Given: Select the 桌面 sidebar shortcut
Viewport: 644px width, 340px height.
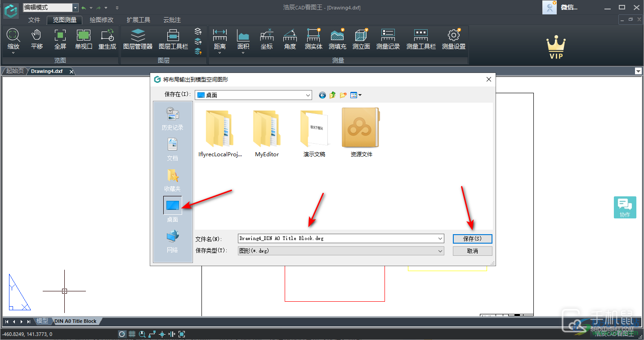Looking at the screenshot, I should pyautogui.click(x=172, y=208).
